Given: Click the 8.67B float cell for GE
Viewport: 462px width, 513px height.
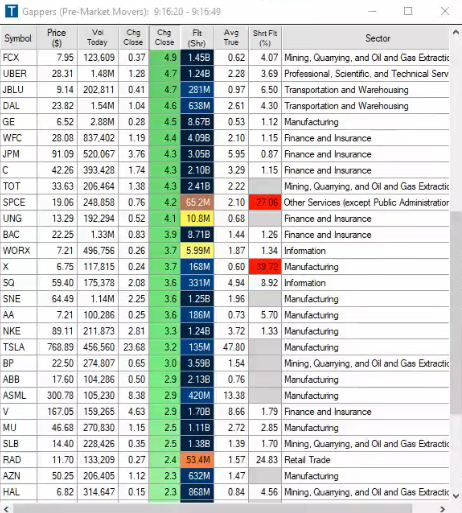Looking at the screenshot, I should (197, 122).
